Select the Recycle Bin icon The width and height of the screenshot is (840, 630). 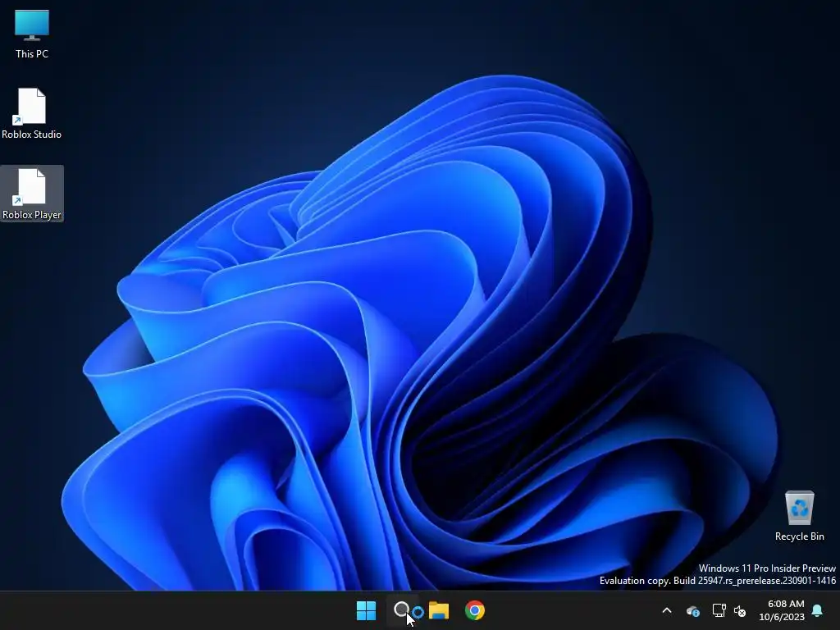(x=799, y=515)
